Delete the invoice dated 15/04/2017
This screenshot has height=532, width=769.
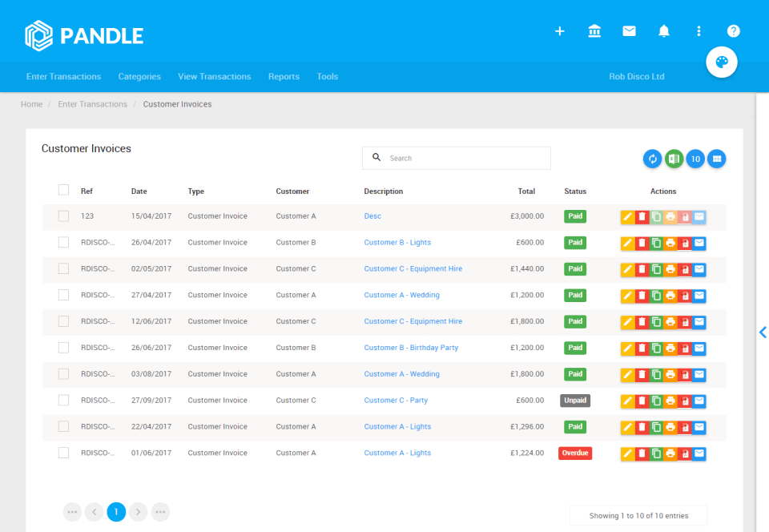(x=642, y=216)
